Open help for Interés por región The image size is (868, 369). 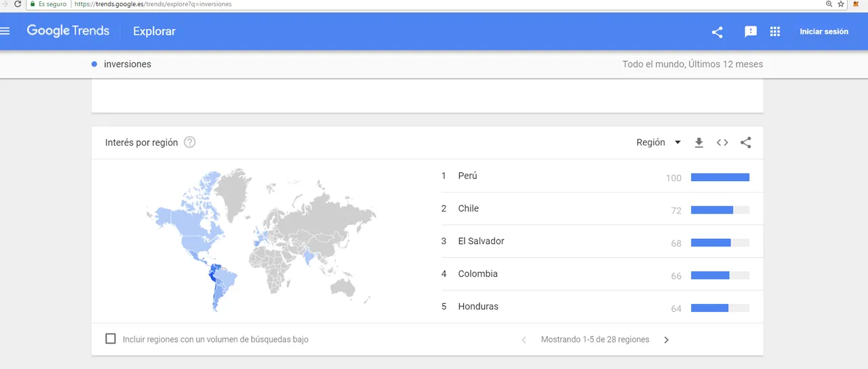[x=190, y=142]
